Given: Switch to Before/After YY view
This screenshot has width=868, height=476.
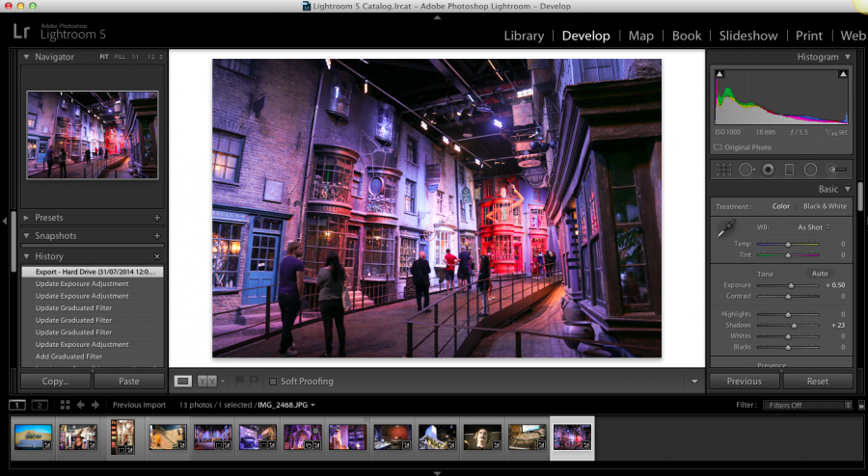Looking at the screenshot, I should point(207,381).
